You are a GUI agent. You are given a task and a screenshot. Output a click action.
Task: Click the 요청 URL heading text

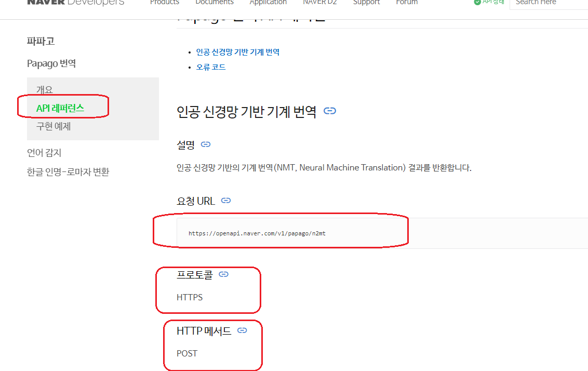(x=196, y=201)
